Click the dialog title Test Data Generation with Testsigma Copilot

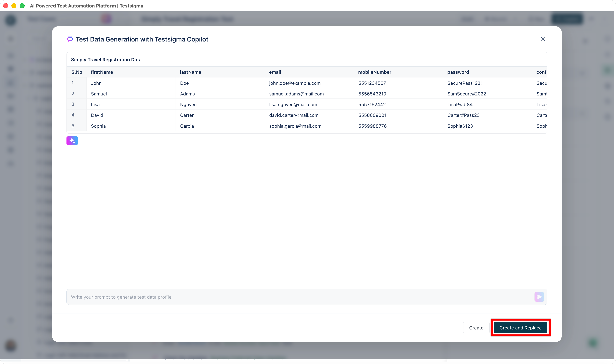click(x=142, y=39)
